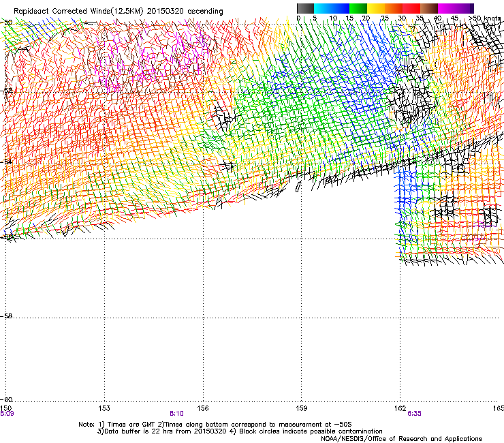The image size is (504, 443).
Task: Click the purple time stamp '8:10'
Action: 176,414
